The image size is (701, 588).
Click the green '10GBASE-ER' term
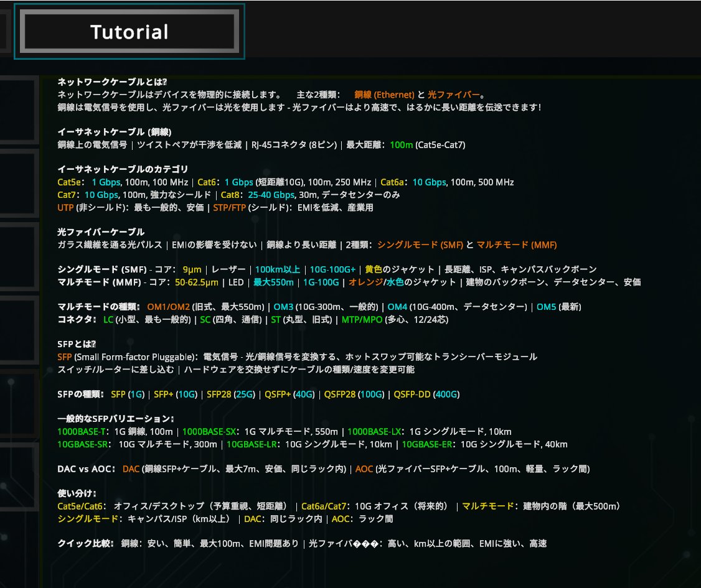427,444
